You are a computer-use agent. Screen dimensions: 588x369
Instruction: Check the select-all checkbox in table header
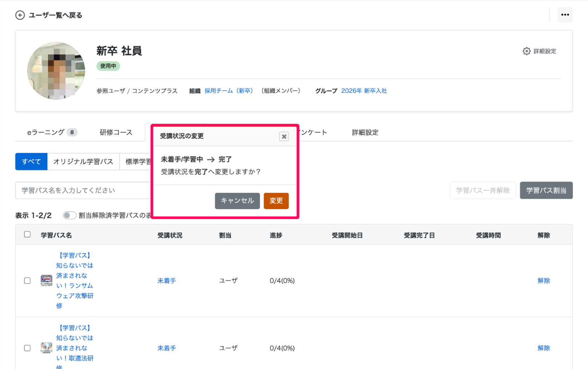point(27,234)
